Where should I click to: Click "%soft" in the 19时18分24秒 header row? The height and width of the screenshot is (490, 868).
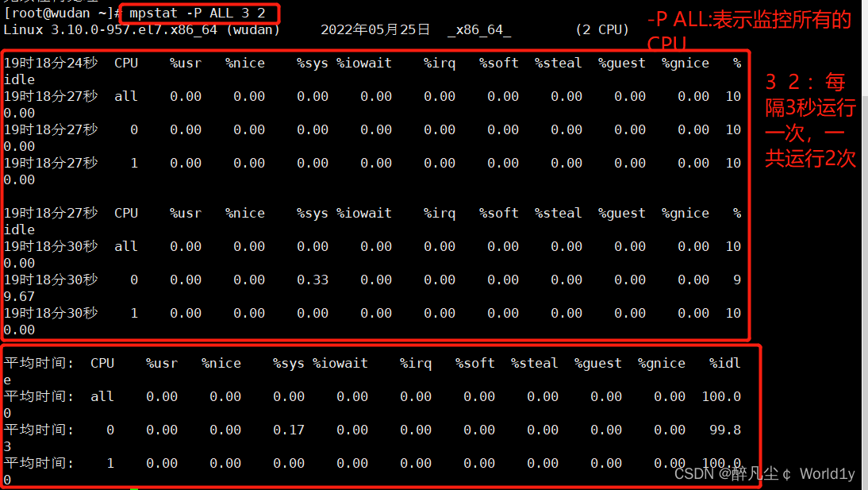pyautogui.click(x=499, y=64)
